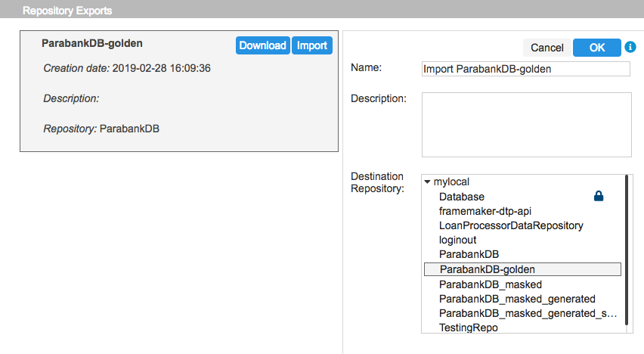Image resolution: width=644 pixels, height=354 pixels.
Task: Pick ParabankDB as destination repository
Action: tap(469, 254)
